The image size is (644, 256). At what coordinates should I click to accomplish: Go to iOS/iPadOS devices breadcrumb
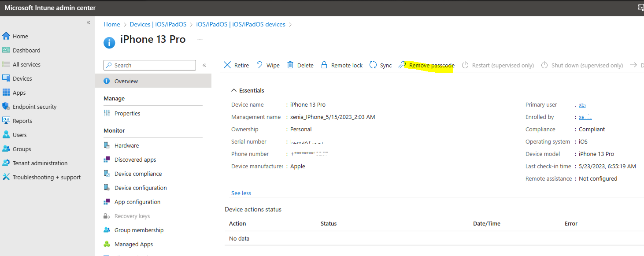point(241,24)
